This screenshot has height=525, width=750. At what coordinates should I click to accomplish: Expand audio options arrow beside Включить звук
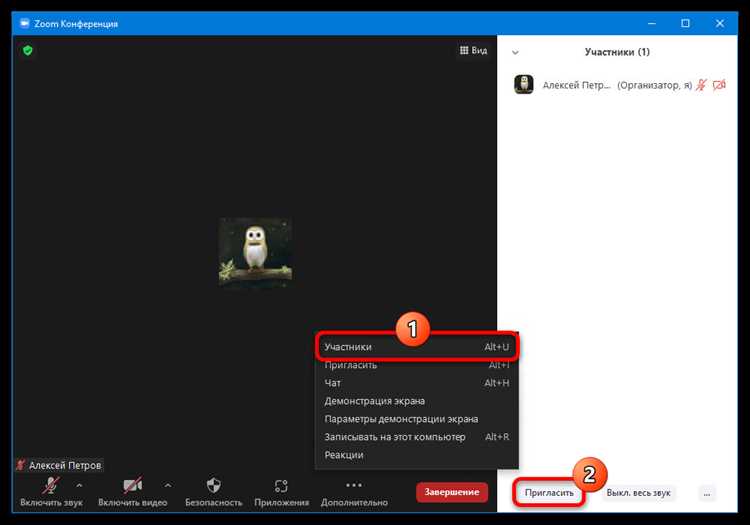click(79, 486)
